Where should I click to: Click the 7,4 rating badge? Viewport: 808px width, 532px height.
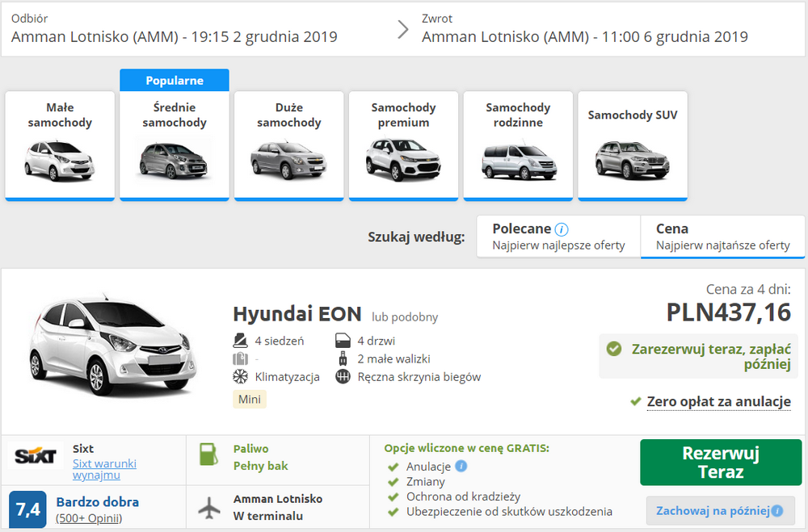coord(27,509)
